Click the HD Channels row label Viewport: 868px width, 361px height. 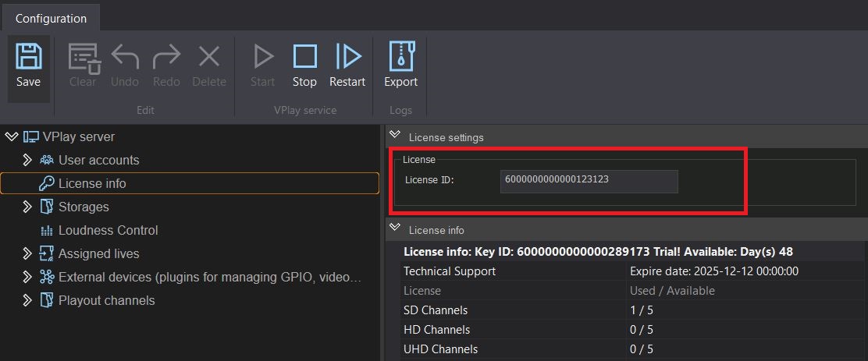(x=437, y=330)
